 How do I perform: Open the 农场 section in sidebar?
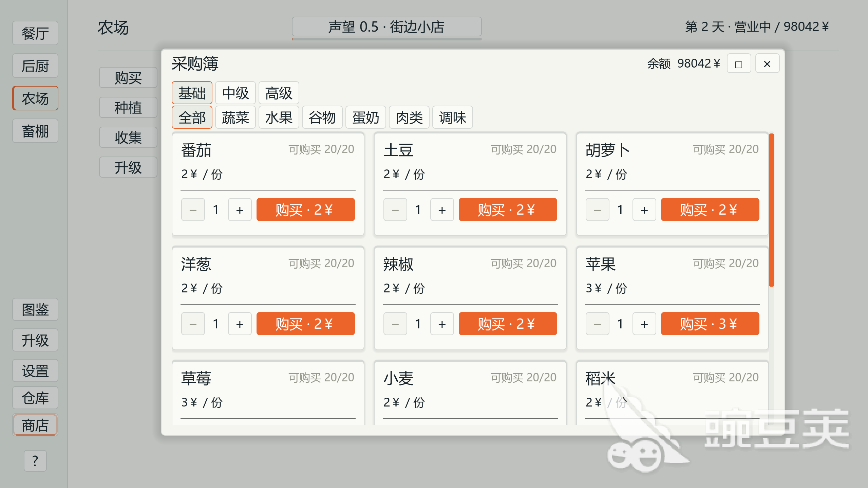coord(35,98)
